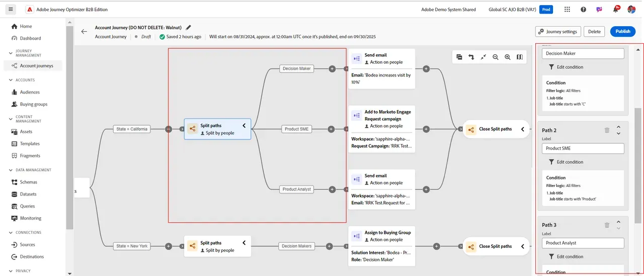Open the help question mark icon

(583, 9)
